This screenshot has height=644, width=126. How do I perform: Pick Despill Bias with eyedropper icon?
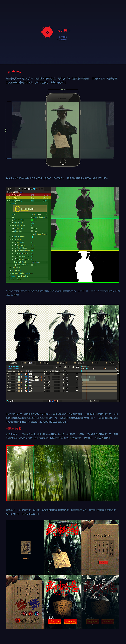click(x=36, y=228)
